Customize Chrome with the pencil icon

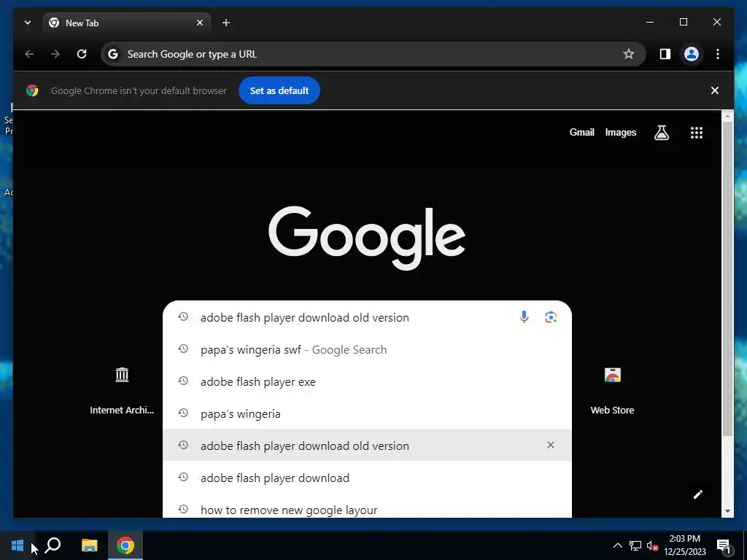698,494
